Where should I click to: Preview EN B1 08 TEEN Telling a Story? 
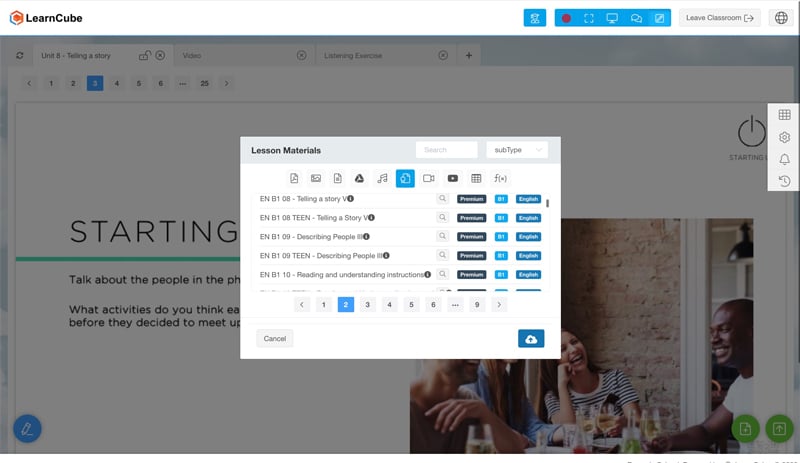(442, 217)
